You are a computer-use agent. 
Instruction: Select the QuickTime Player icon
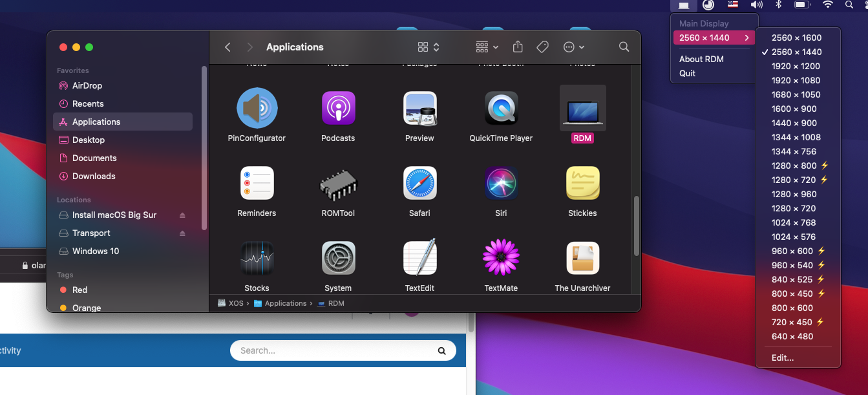[501, 108]
